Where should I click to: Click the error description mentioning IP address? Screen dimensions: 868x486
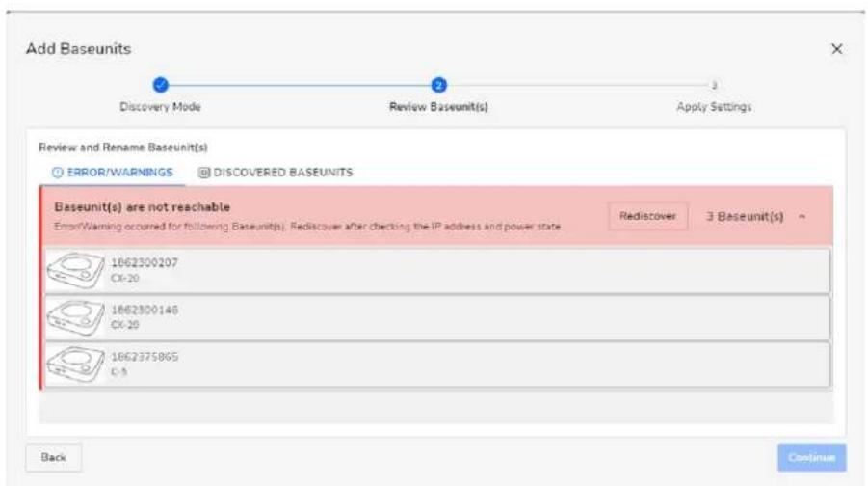point(307,227)
